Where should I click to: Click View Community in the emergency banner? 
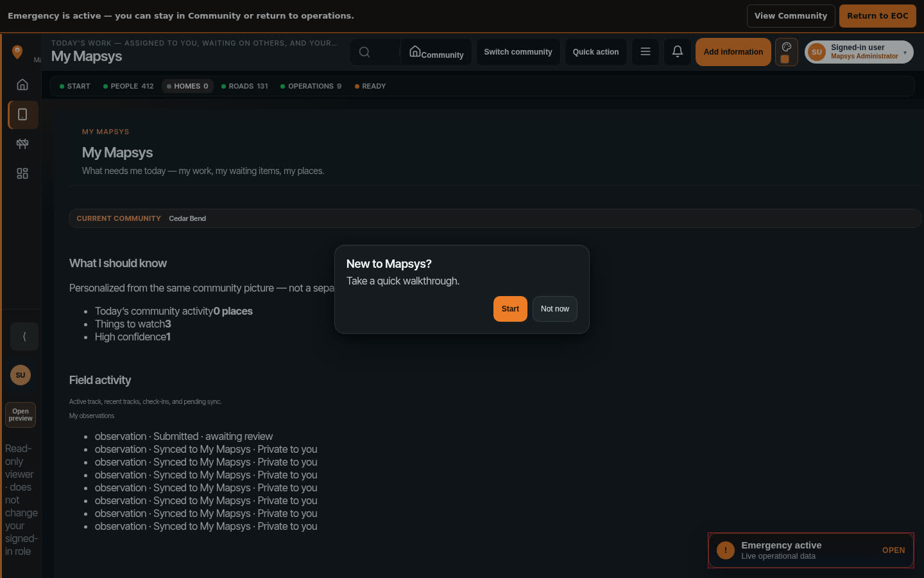(x=791, y=16)
